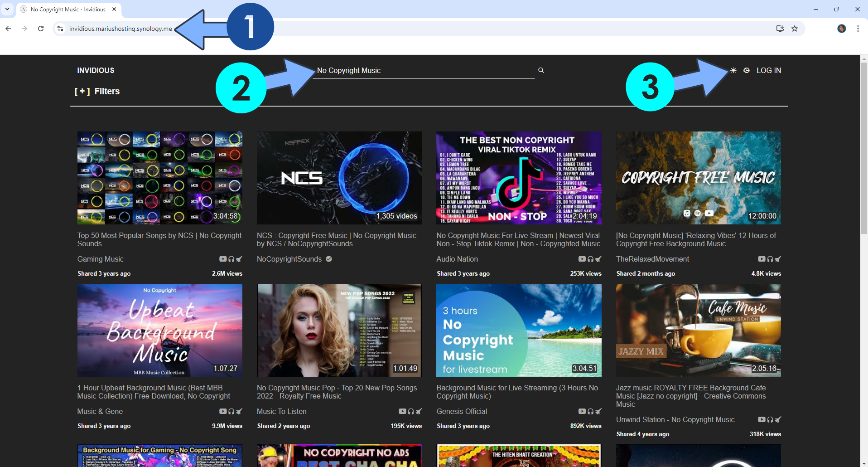Open audio mode for TheRelaxedMovement video
Viewport: 868px width, 467px height.
[770, 259]
